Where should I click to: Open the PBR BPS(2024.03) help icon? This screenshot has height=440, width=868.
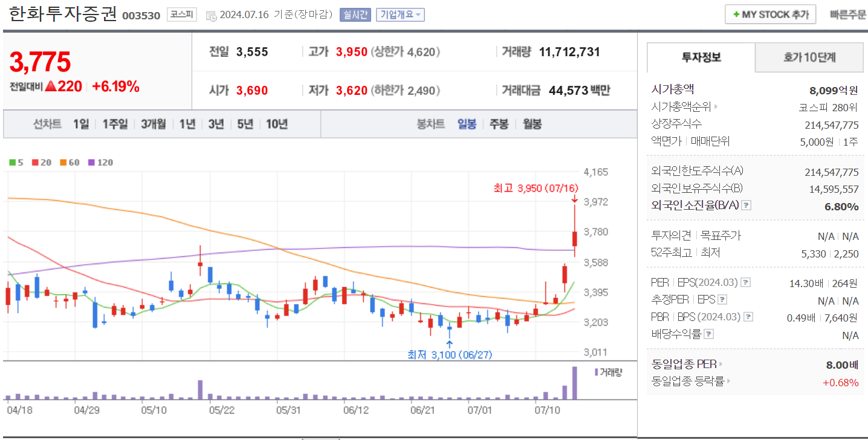click(x=748, y=317)
